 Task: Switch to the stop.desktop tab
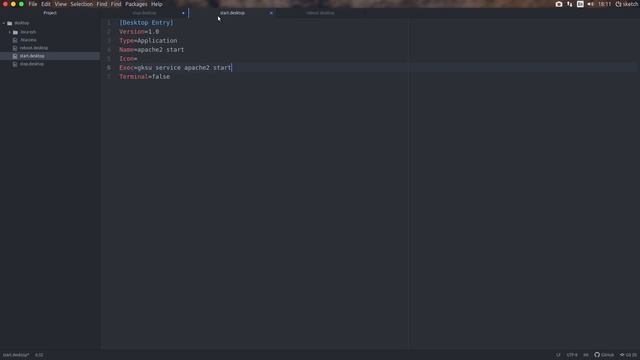144,13
